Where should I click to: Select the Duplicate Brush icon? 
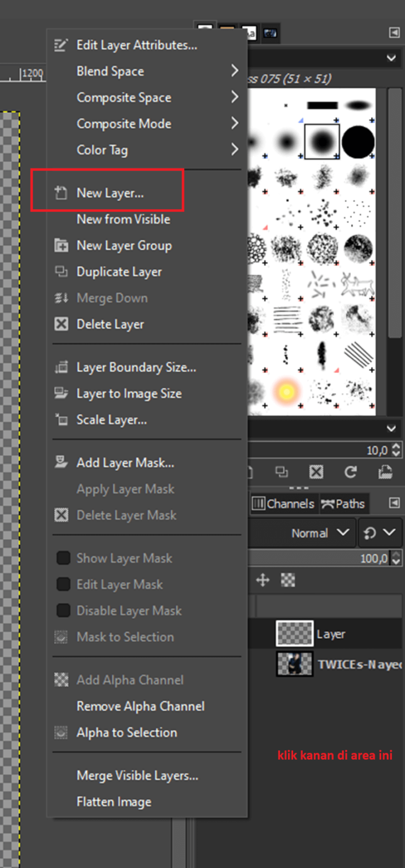pos(282,472)
